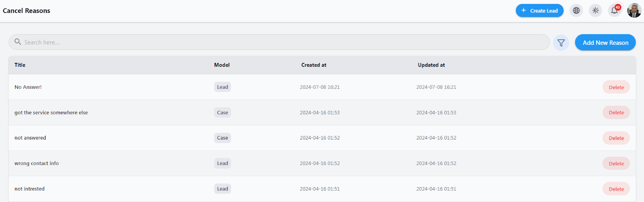
Task: Open the notifications bell with 43 badge
Action: 615,10
